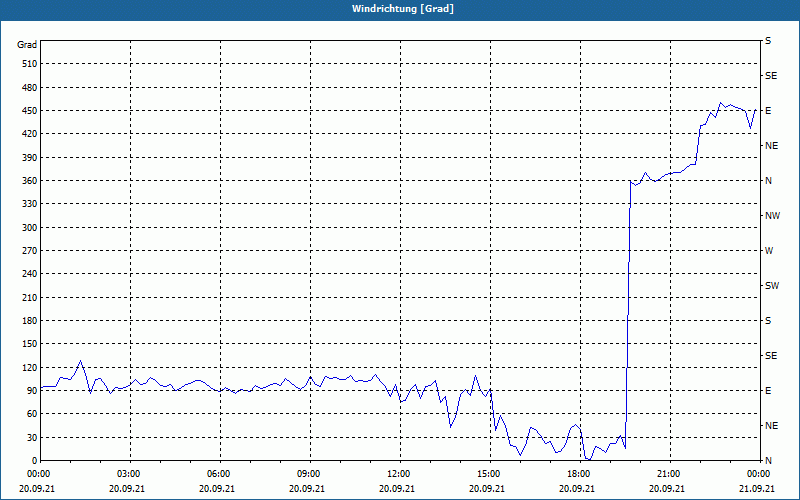Click the 120 y-axis value
The height and width of the screenshot is (500, 800).
(30, 367)
